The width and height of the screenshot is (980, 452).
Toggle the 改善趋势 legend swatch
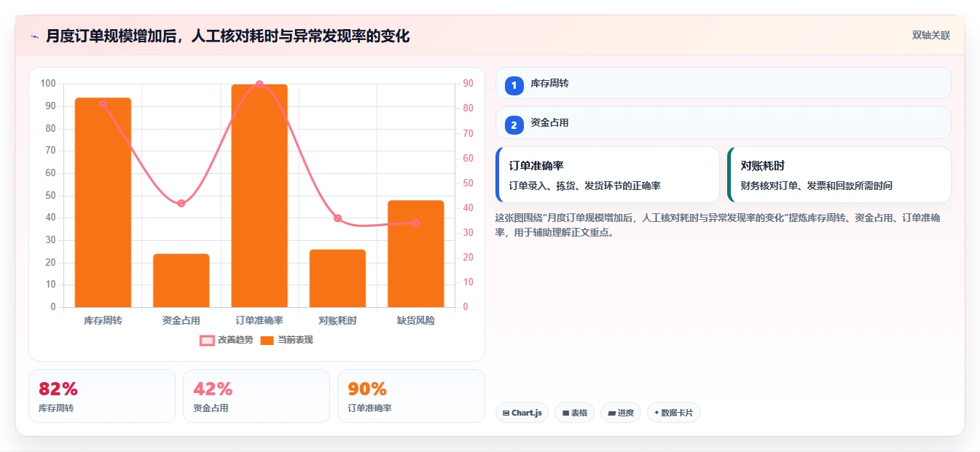click(207, 340)
